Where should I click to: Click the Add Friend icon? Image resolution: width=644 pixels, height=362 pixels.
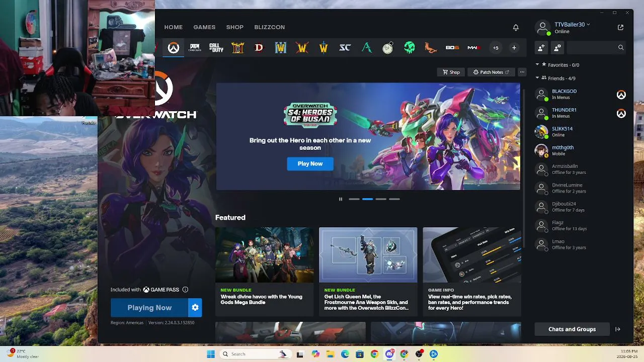(x=541, y=48)
